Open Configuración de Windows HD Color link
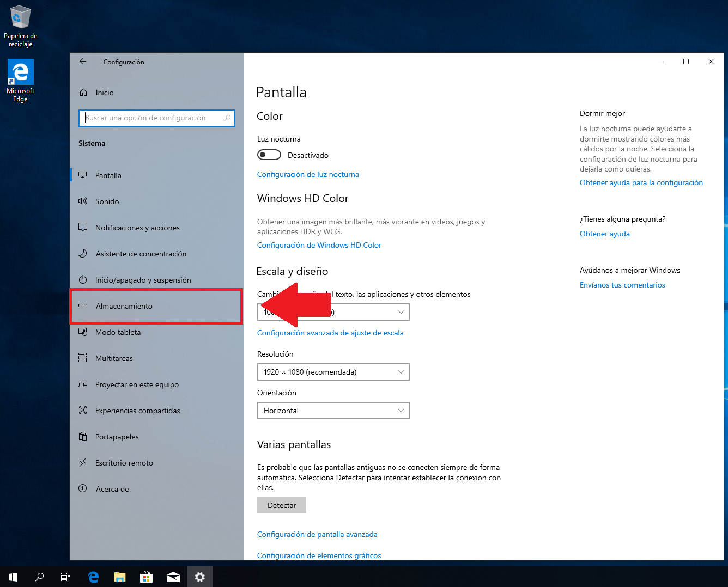This screenshot has width=728, height=587. (x=319, y=245)
